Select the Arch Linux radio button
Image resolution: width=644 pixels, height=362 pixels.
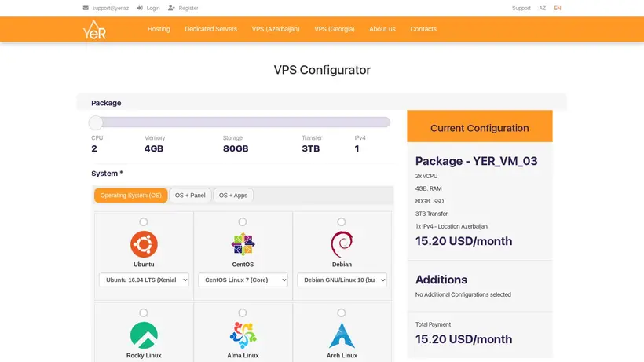(342, 313)
